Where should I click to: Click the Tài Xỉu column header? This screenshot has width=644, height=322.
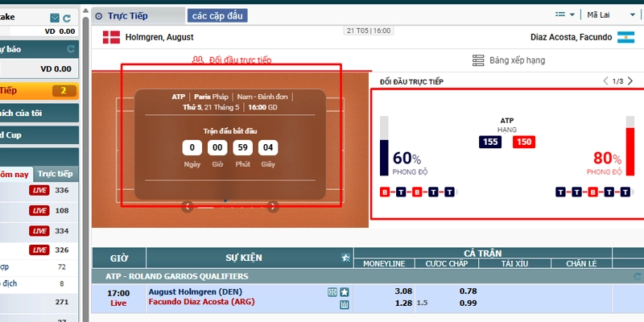pos(514,264)
